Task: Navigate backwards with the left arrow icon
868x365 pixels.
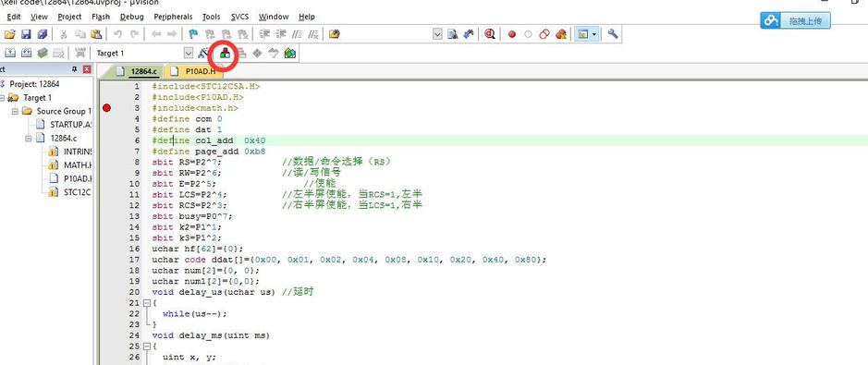Action: [x=155, y=34]
